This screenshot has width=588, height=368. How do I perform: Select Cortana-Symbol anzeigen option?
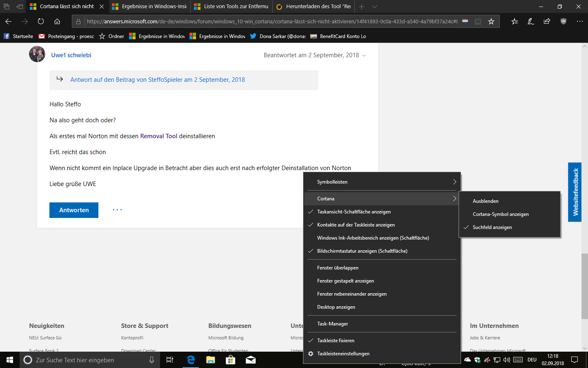point(510,214)
